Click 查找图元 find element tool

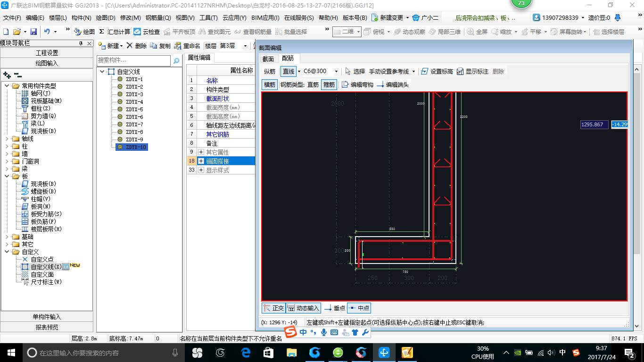pos(215,32)
